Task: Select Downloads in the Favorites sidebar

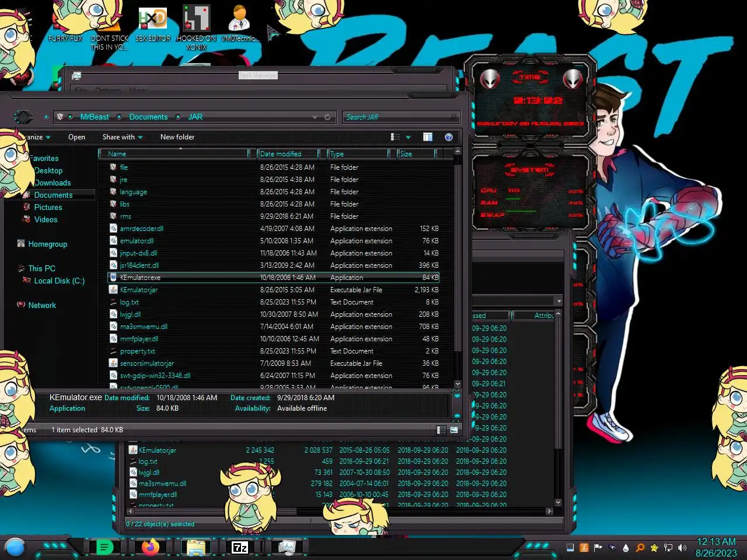Action: [x=53, y=183]
